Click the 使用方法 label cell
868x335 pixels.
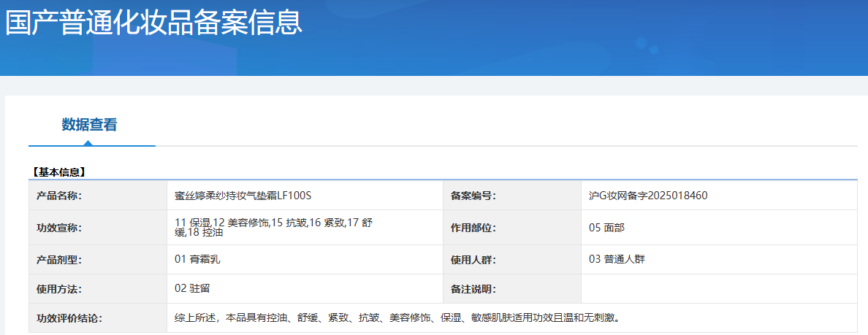98,289
